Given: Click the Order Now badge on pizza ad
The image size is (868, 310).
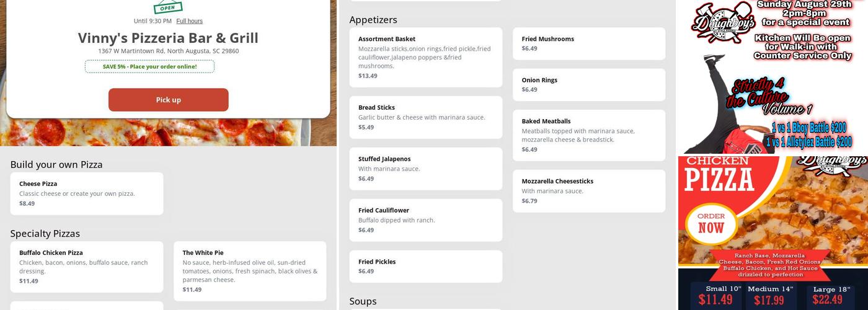Looking at the screenshot, I should pos(711,223).
